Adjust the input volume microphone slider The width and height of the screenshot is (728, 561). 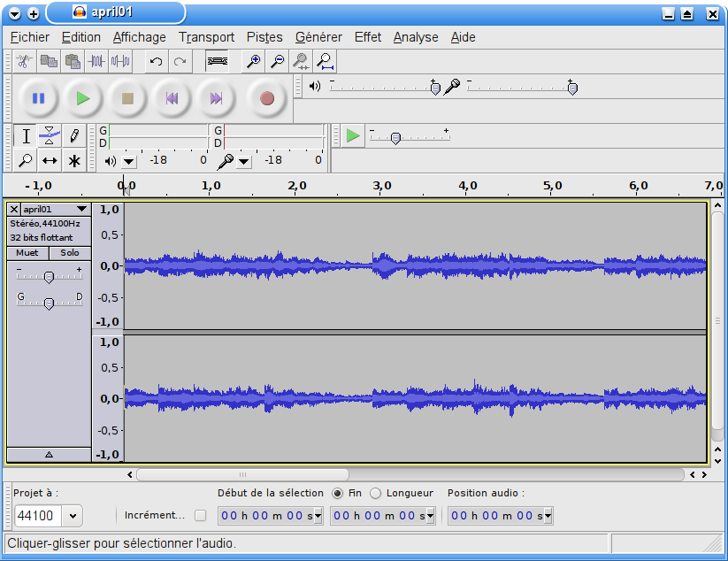pyautogui.click(x=572, y=88)
